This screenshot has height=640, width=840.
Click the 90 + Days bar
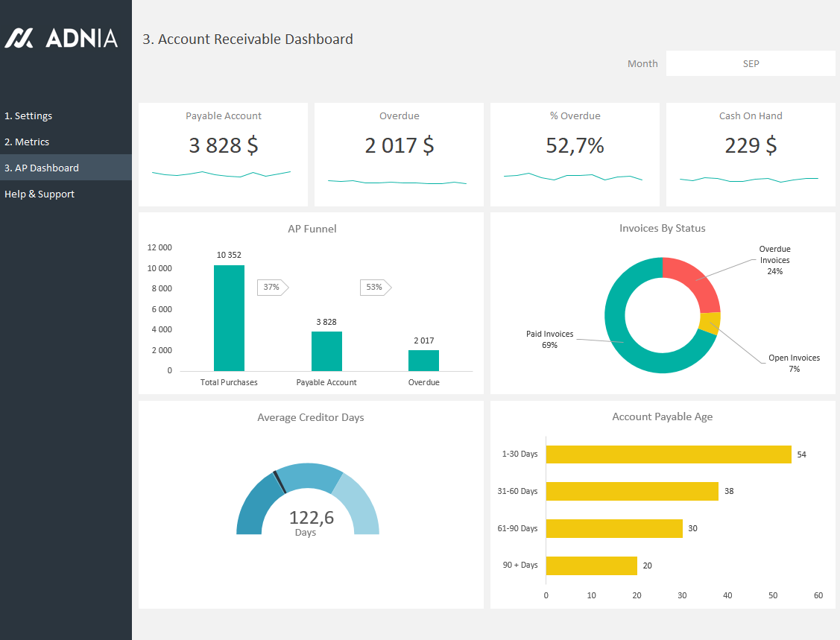click(591, 565)
